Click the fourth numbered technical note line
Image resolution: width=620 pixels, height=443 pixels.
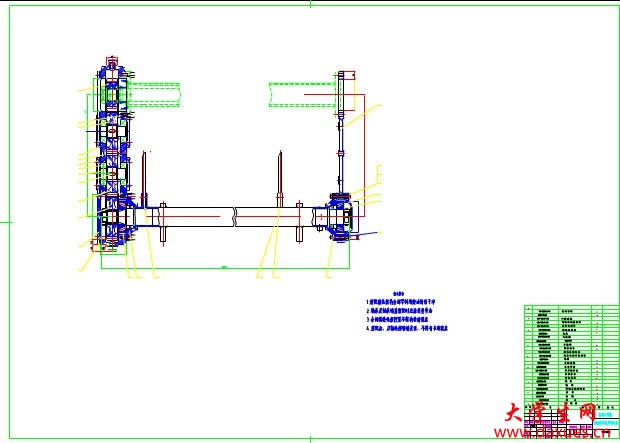(x=408, y=327)
